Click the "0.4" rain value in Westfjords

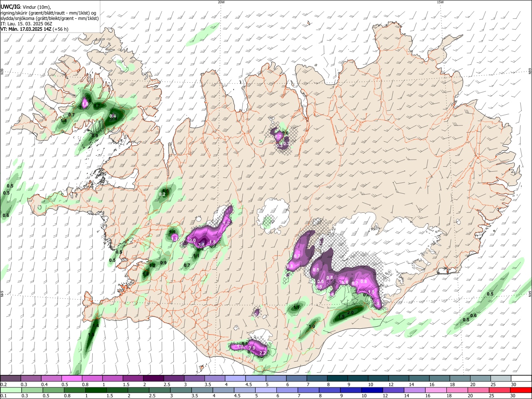pyautogui.click(x=113, y=116)
